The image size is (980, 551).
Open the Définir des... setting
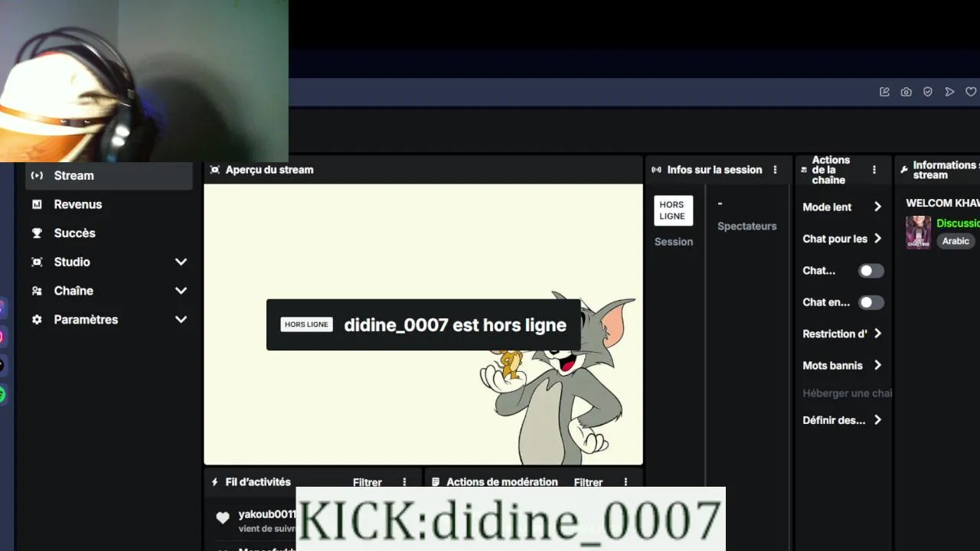point(842,420)
